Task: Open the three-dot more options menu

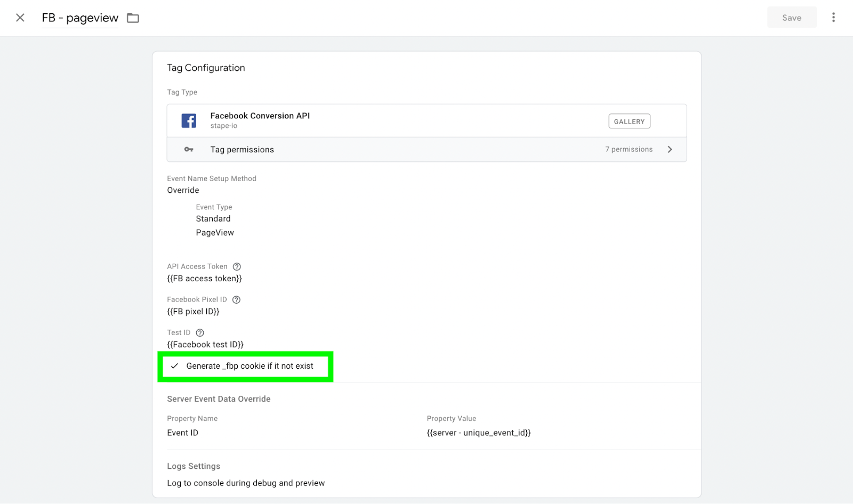Action: pyautogui.click(x=833, y=18)
